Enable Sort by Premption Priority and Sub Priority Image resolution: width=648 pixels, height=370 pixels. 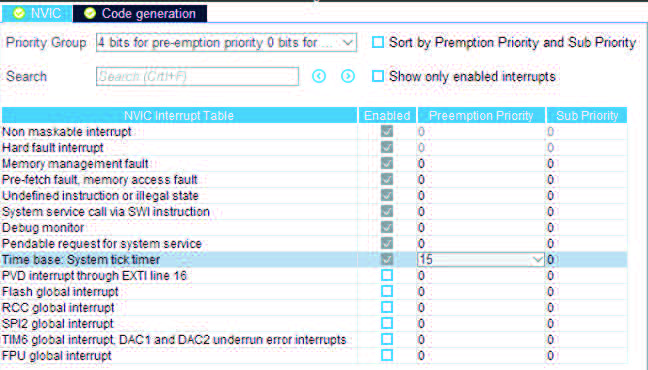pyautogui.click(x=378, y=42)
